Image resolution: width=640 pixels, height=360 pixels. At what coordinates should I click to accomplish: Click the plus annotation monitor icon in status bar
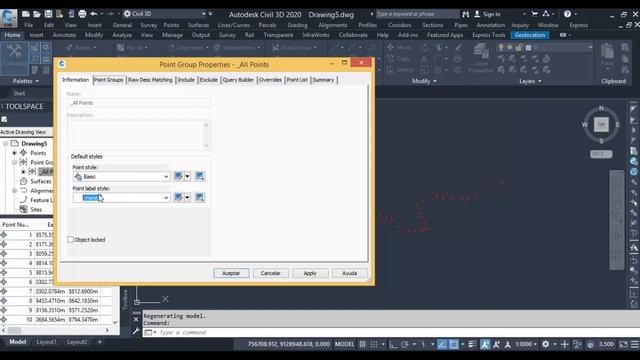[x=564, y=344]
